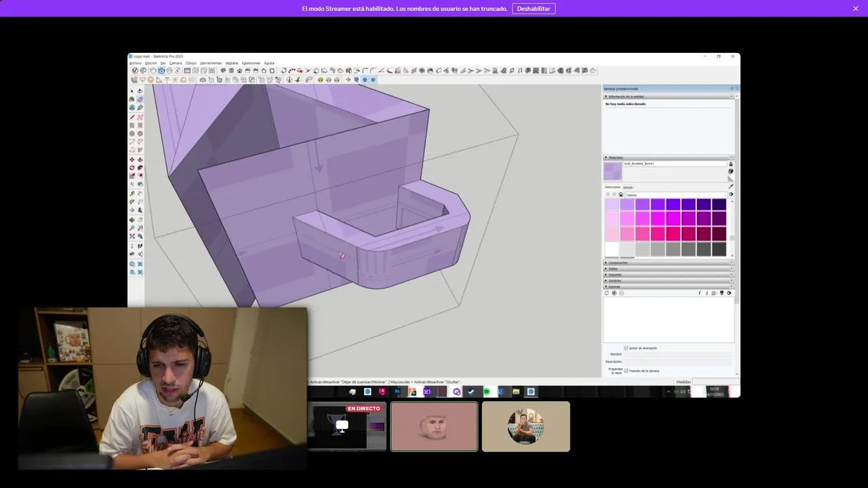Screen dimensions: 868x488
Task: Open the Colores library dropdown
Action: (676, 195)
